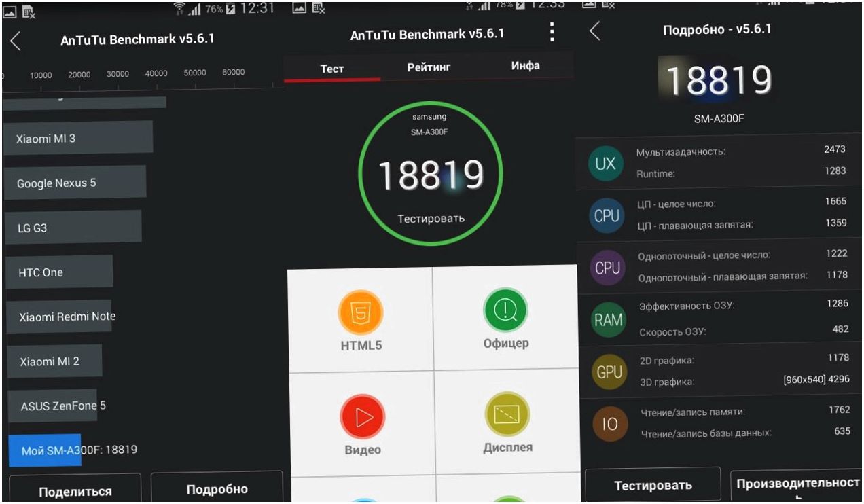Switch to the Рейтинг tab
The width and height of the screenshot is (864, 504).
[429, 67]
